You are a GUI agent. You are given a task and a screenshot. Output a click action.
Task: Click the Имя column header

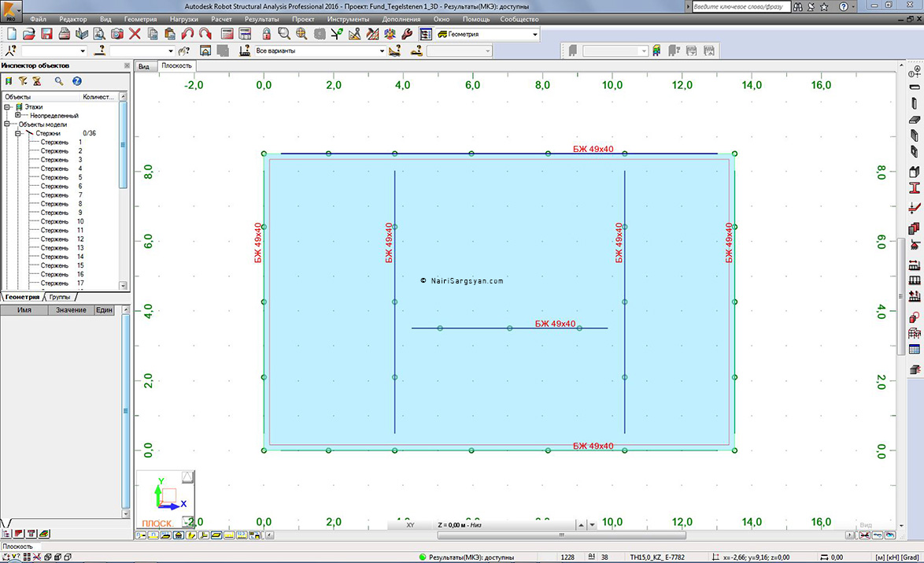(24, 310)
